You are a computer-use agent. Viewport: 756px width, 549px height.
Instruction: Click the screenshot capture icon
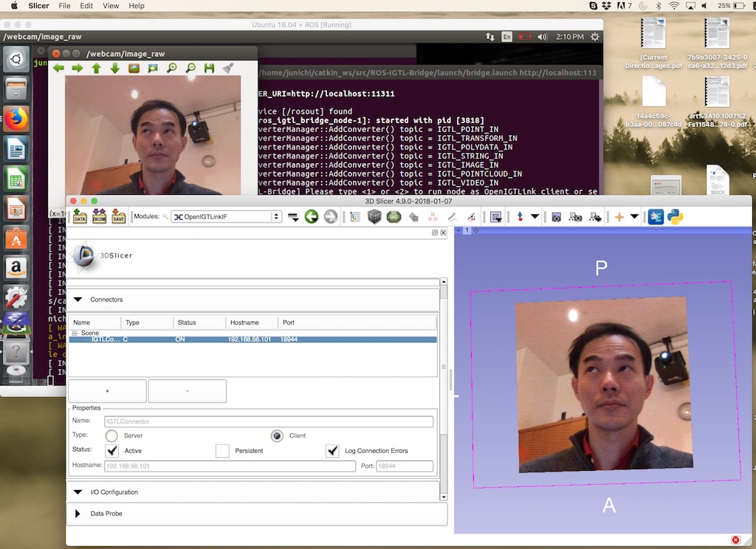point(557,216)
